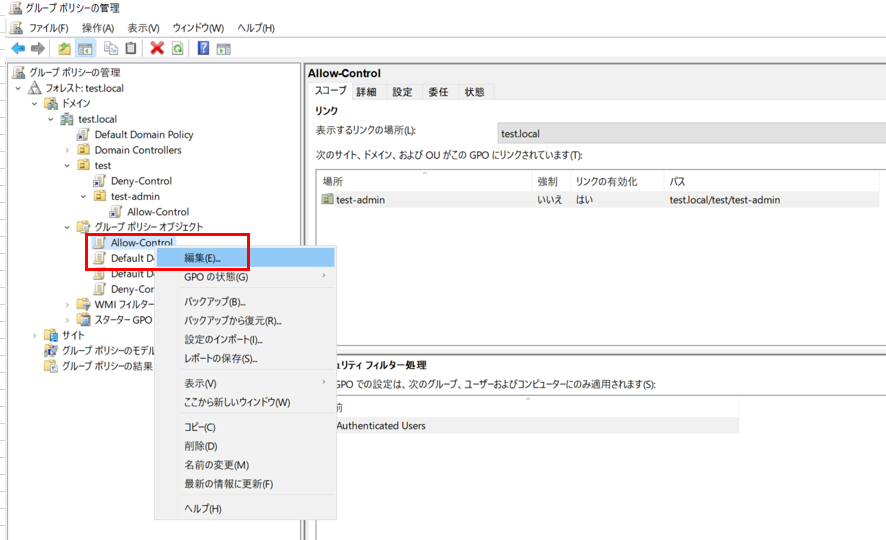Collapse the グループ ポリシー オブジェクト node
Viewport: 886px width, 540px height.
(67, 227)
